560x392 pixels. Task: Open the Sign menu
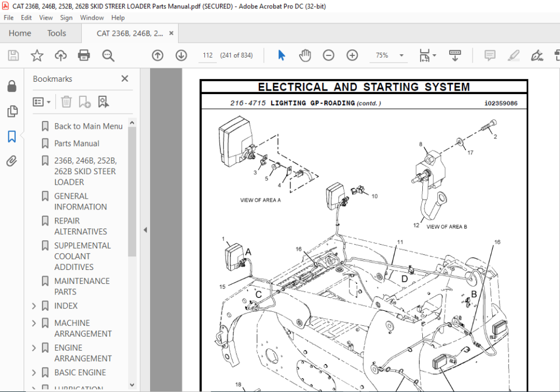[66, 17]
